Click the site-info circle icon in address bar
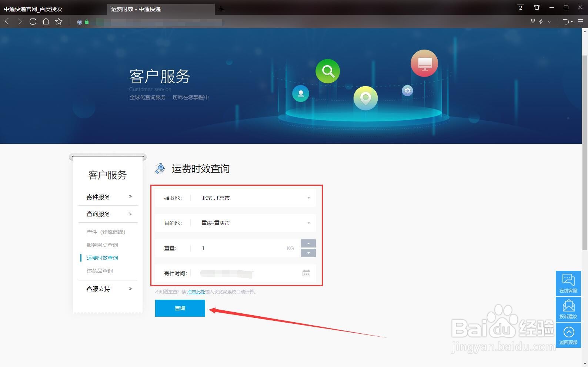 click(79, 22)
